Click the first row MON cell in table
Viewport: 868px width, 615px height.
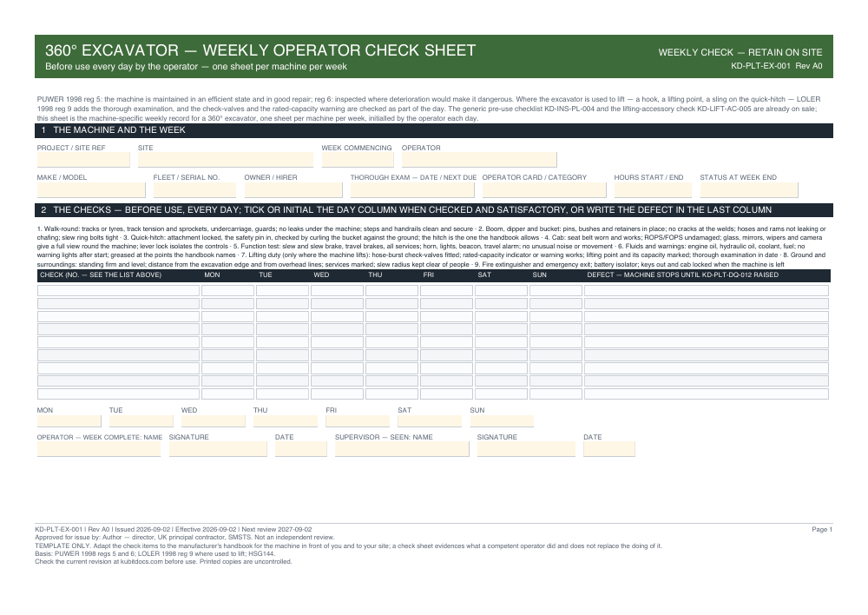(x=227, y=290)
